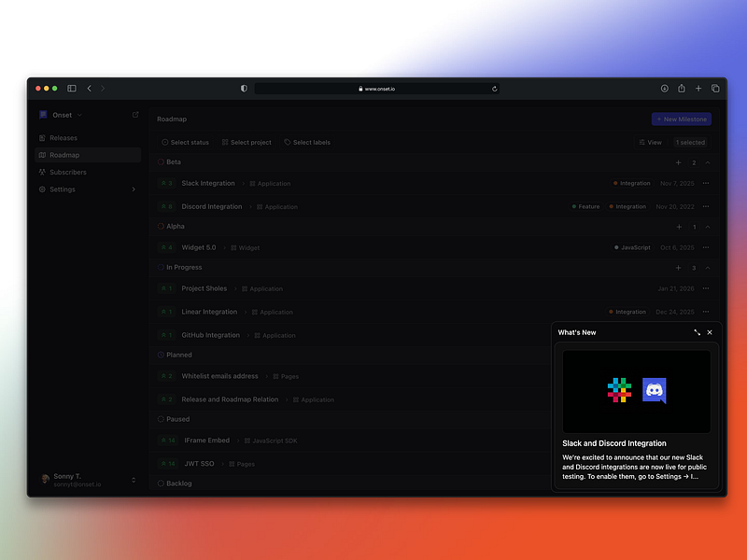Viewport: 747px width, 560px height.
Task: Open the privacy shield icon
Action: pyautogui.click(x=244, y=89)
